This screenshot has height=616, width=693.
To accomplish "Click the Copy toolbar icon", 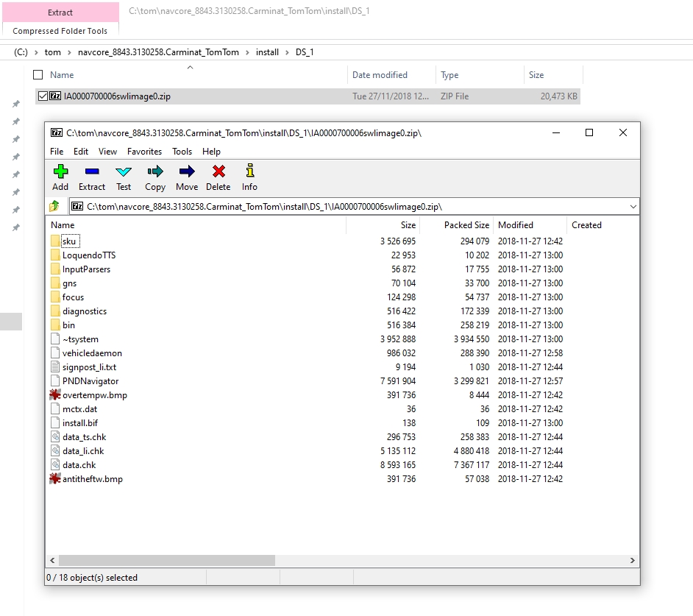I will tap(155, 171).
